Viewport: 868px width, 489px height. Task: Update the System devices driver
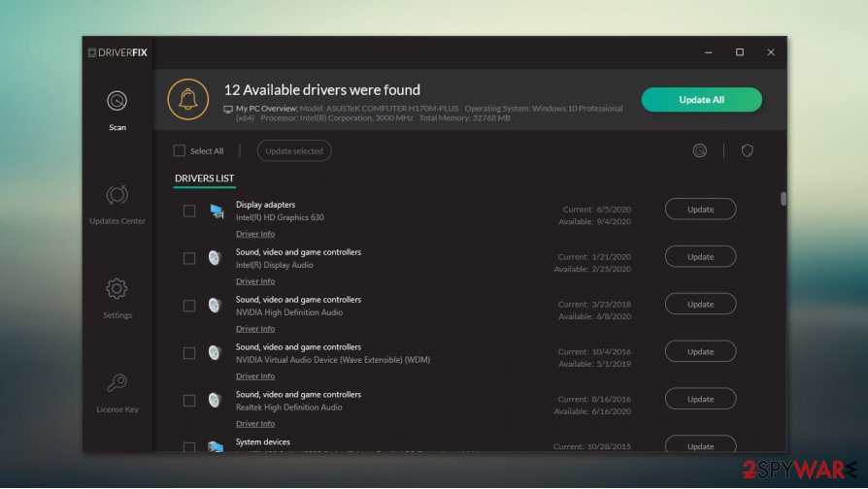pyautogui.click(x=700, y=444)
